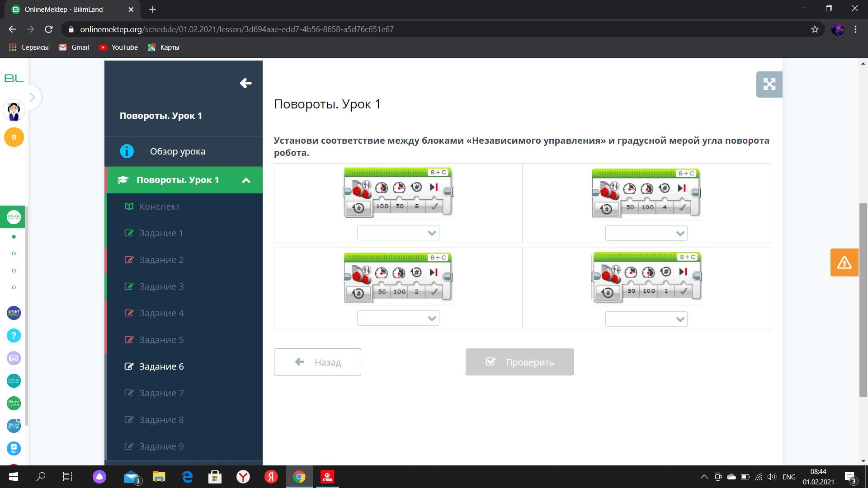Click the fullscreen expand icon
The height and width of the screenshot is (488, 868).
click(x=769, y=84)
